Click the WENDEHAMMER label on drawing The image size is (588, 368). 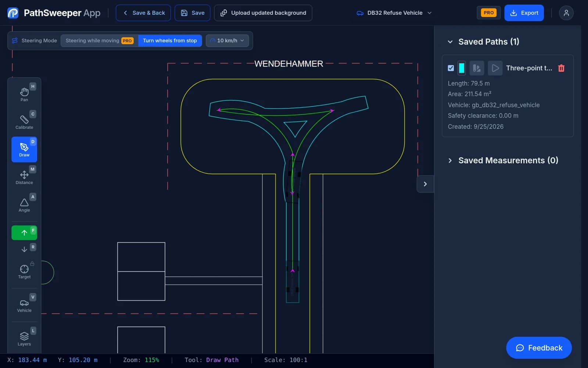click(289, 64)
